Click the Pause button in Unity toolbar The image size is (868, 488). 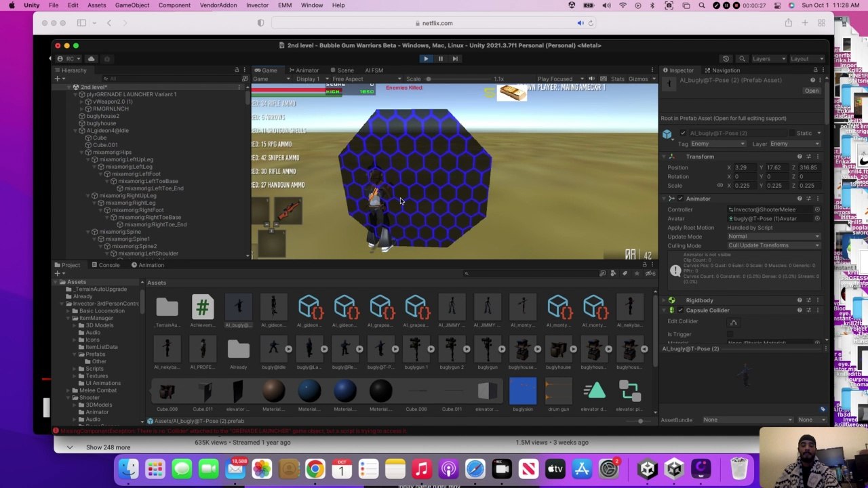pos(440,58)
